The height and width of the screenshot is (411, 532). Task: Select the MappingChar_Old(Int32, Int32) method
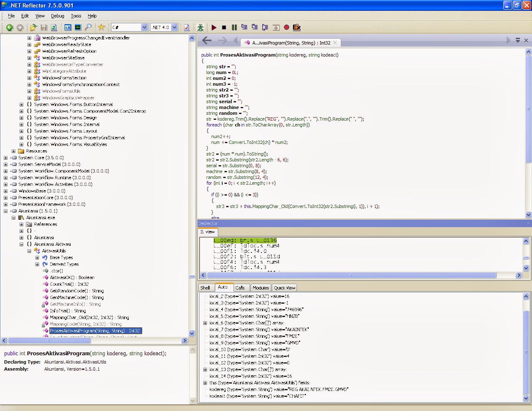tap(89, 317)
